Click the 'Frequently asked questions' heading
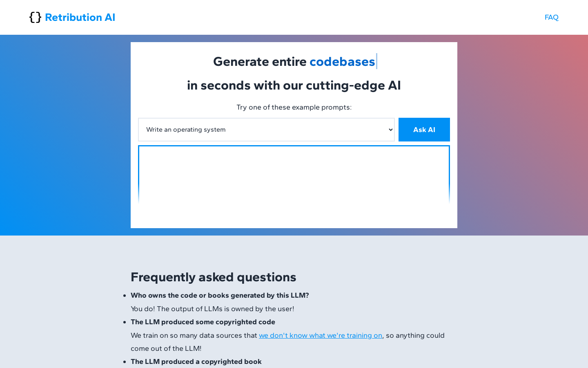588x368 pixels. click(214, 277)
